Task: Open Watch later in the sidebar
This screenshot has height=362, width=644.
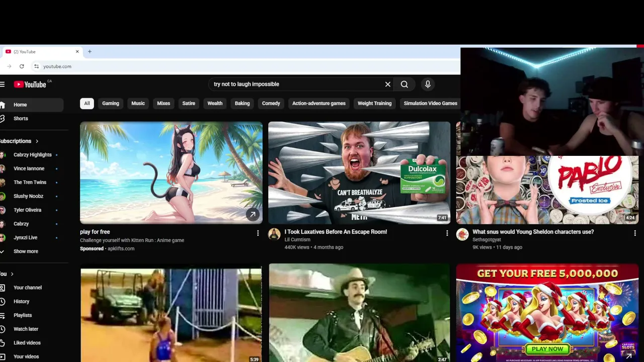Action: [x=26, y=329]
